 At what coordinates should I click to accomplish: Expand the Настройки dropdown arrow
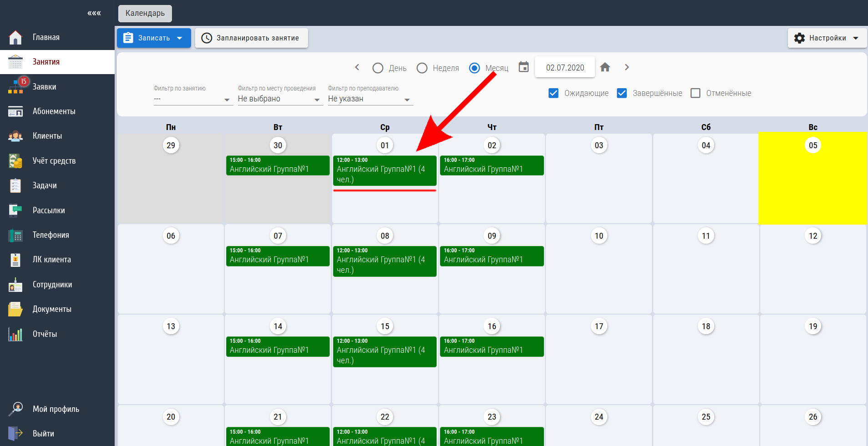[x=856, y=38]
